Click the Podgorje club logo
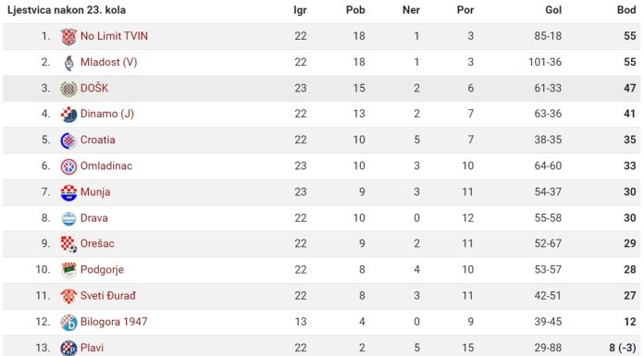 [68, 270]
